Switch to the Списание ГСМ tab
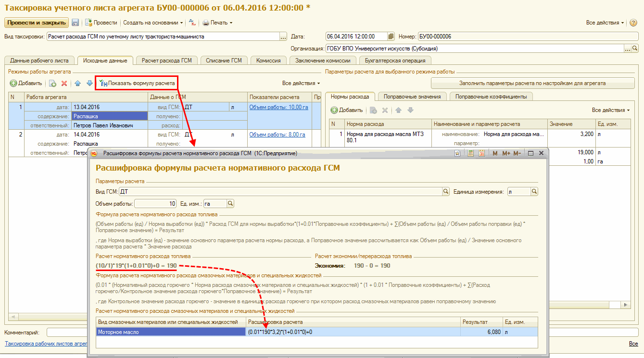644x358 pixels. pos(224,61)
